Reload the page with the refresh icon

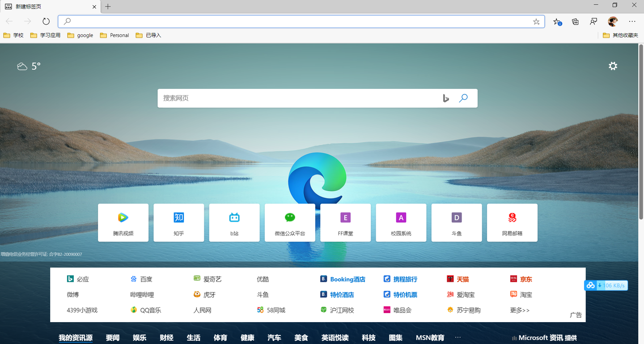tap(46, 21)
